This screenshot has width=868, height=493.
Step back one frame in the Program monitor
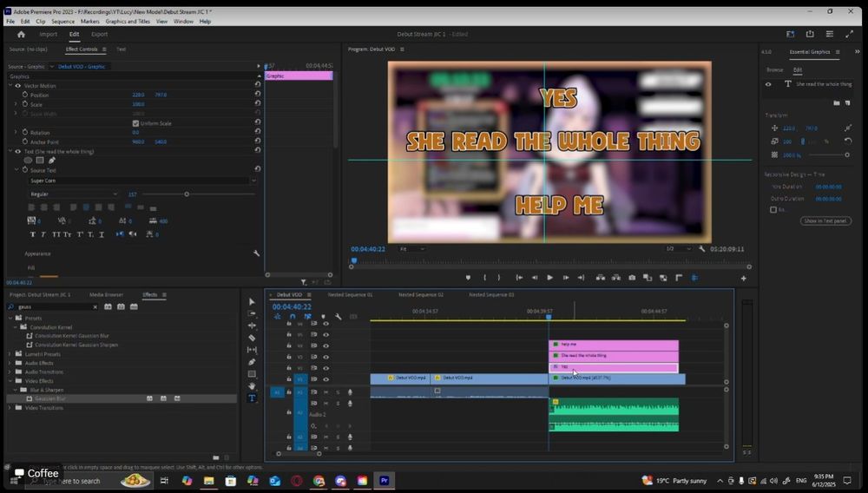point(534,278)
